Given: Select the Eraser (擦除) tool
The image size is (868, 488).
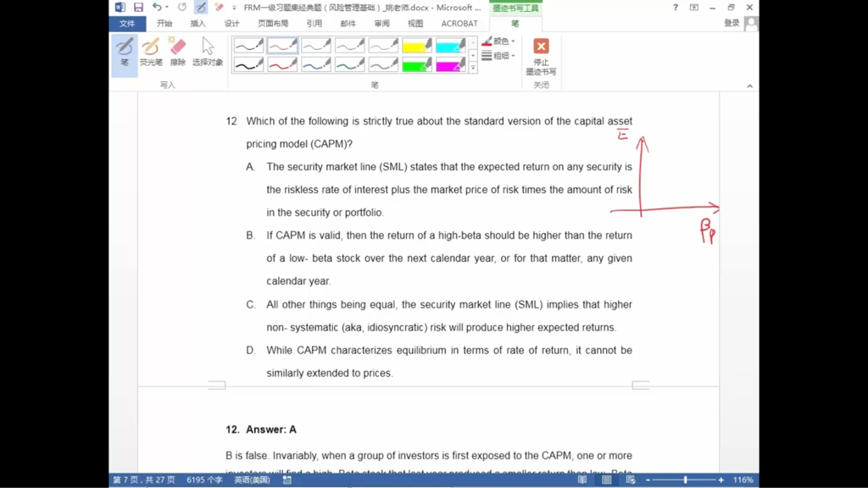Looking at the screenshot, I should tap(178, 53).
